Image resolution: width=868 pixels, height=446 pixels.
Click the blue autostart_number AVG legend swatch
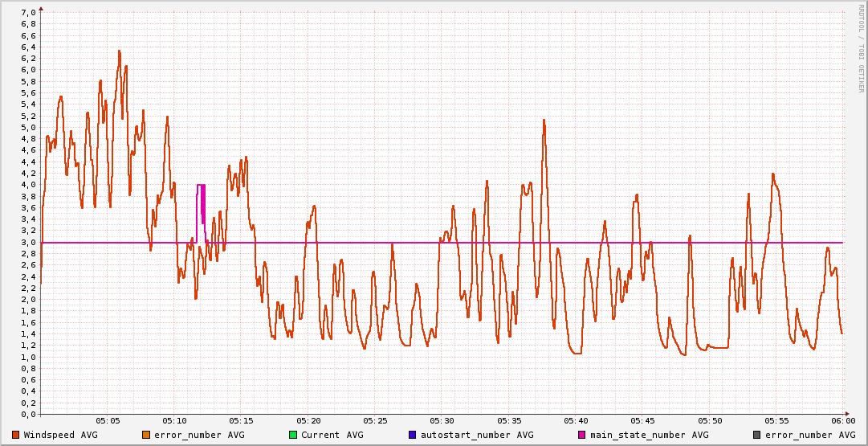[x=413, y=435]
